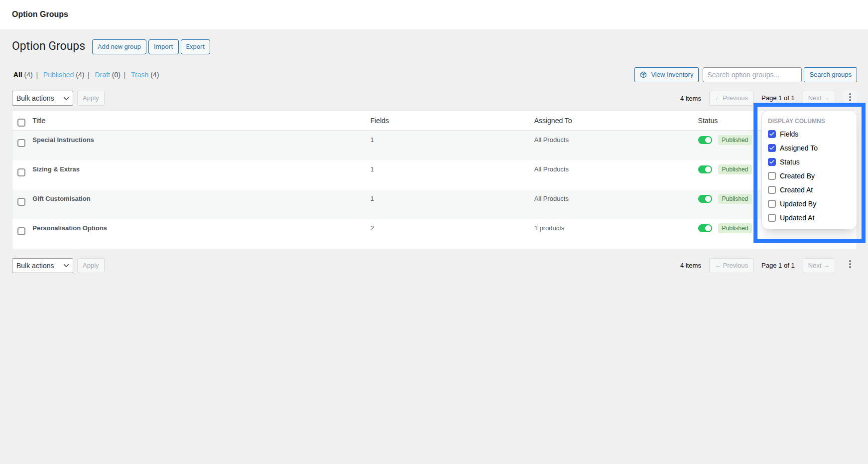
Task: Open the Gift Customisation group
Action: pyautogui.click(x=61, y=199)
